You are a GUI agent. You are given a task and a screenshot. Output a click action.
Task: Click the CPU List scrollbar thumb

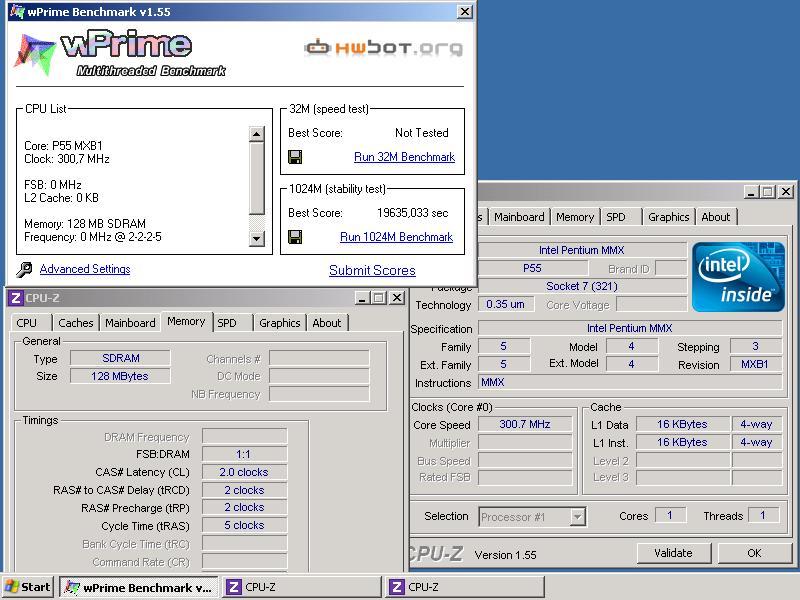click(x=257, y=178)
